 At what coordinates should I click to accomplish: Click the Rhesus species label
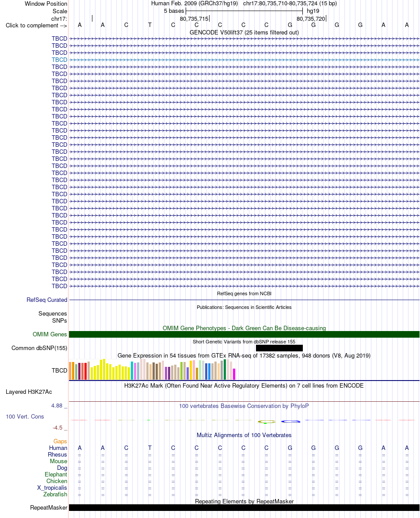pyautogui.click(x=57, y=454)
